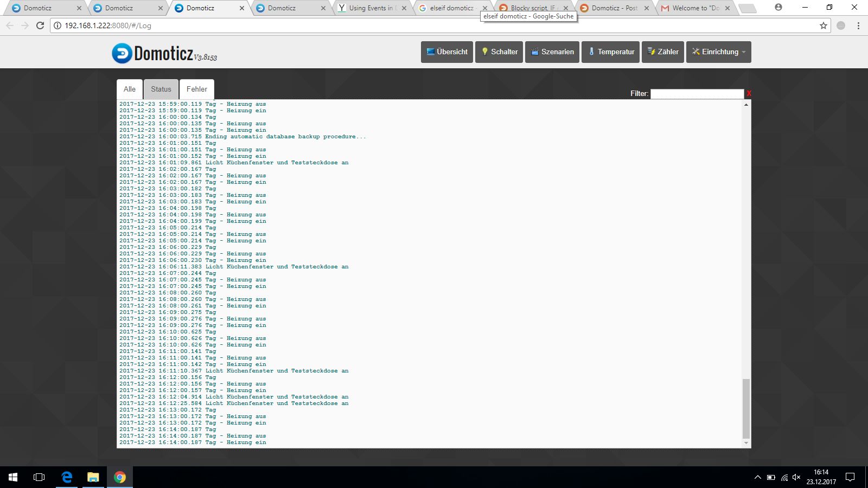Select log line at 16:12:25.584 Licht Küchenfenster
Screen dimensions: 868x488
(x=234, y=403)
